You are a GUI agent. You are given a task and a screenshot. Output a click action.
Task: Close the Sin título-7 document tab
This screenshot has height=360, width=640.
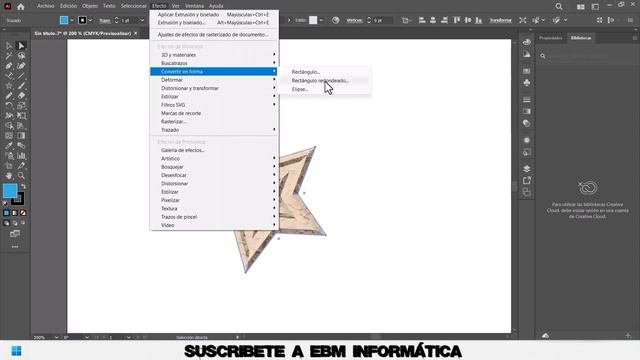click(x=136, y=33)
